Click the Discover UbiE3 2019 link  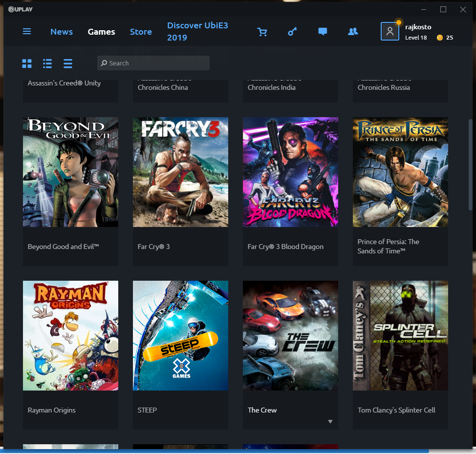(197, 31)
